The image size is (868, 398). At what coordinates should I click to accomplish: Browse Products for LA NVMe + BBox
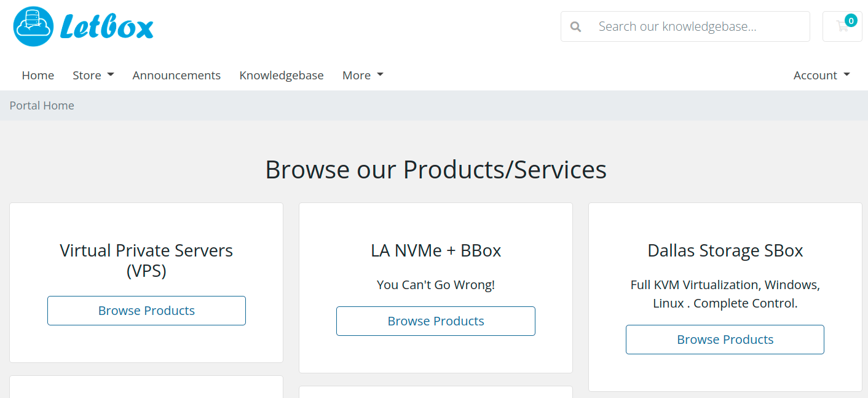[x=436, y=321]
